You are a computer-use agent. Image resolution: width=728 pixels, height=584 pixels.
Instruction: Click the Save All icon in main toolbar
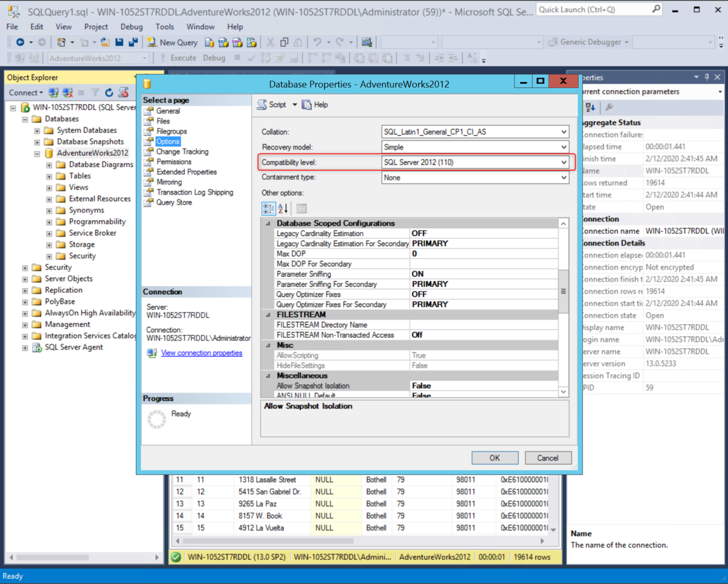pyautogui.click(x=133, y=42)
